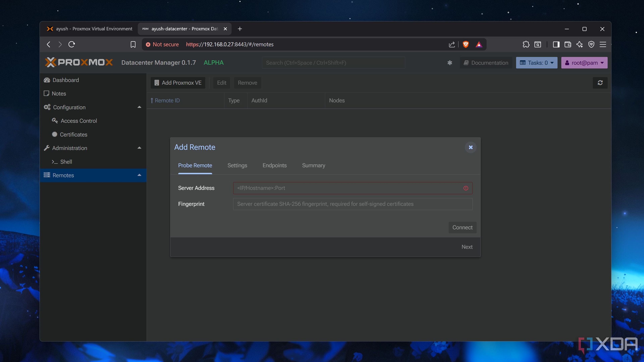This screenshot has height=362, width=644.
Task: Click the Connect button
Action: click(x=462, y=227)
